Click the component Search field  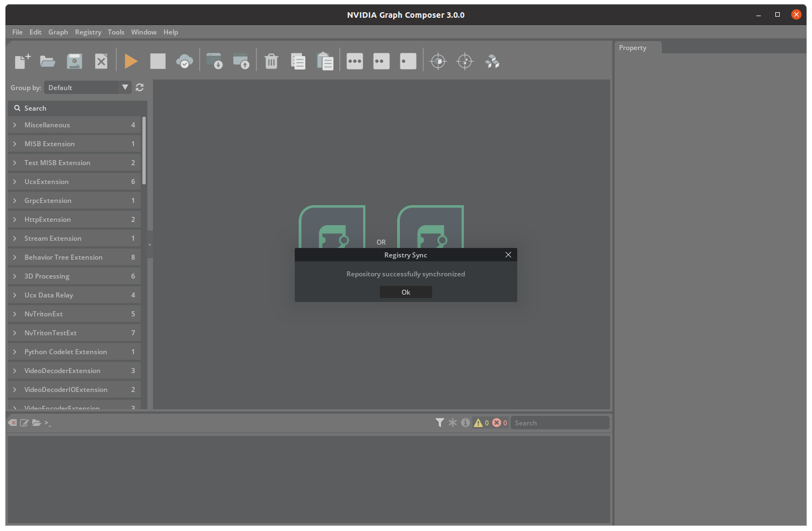tap(77, 108)
